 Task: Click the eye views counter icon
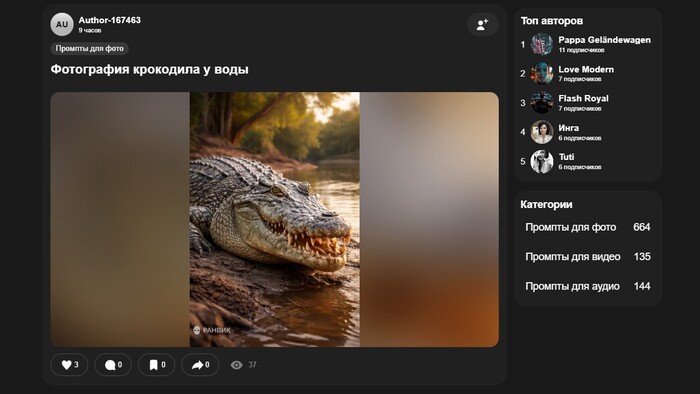tap(237, 365)
